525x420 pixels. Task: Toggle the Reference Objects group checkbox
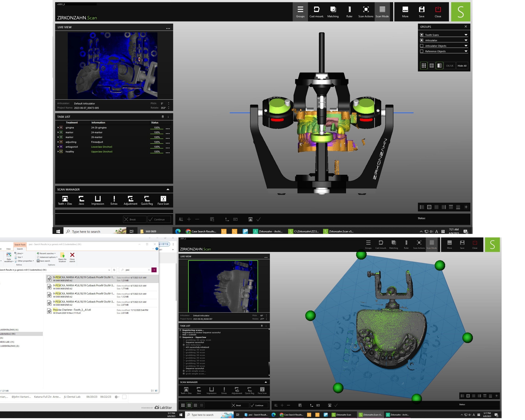pyautogui.click(x=422, y=51)
